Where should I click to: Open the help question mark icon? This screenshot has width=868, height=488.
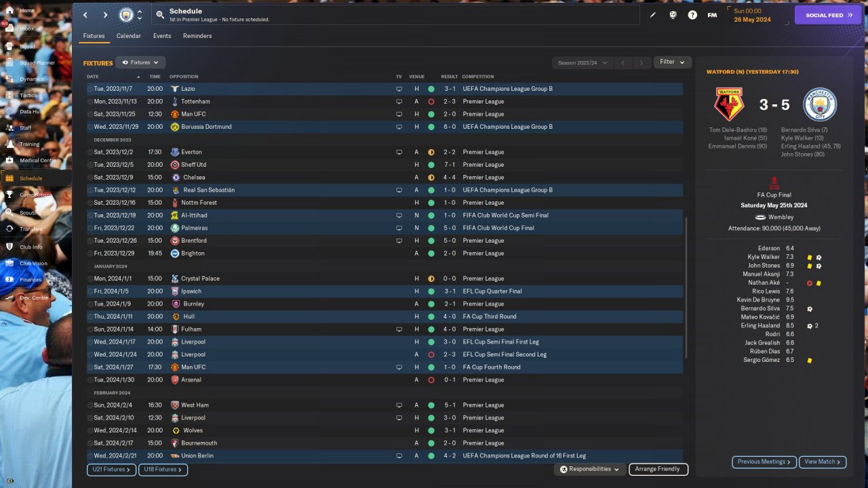(692, 14)
